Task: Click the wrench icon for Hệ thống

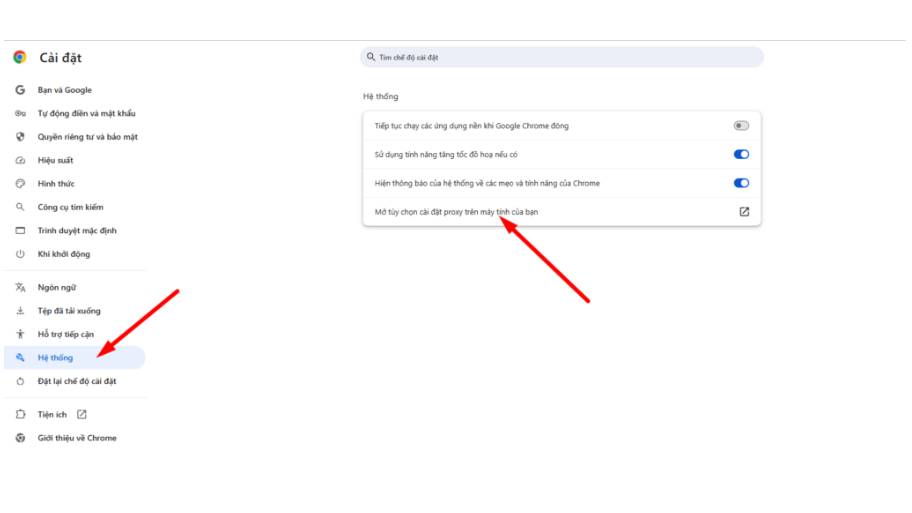Action: click(20, 358)
